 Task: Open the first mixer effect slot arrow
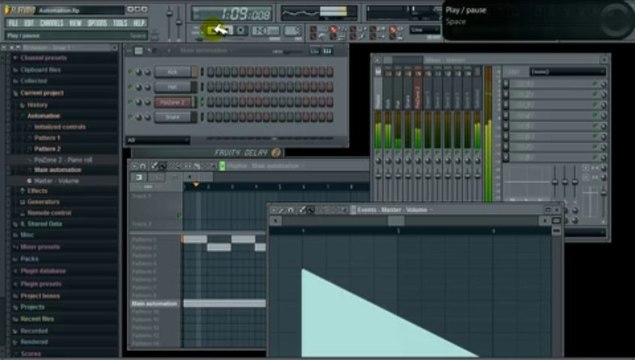coord(506,84)
